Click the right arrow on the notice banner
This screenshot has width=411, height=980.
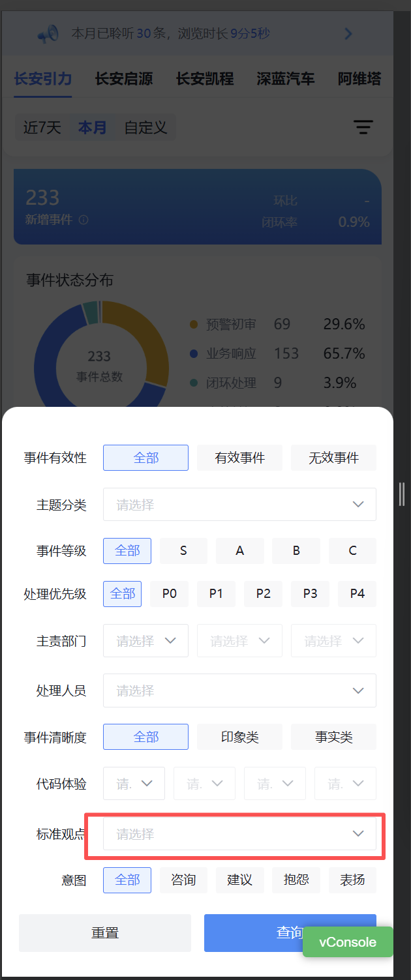point(348,34)
